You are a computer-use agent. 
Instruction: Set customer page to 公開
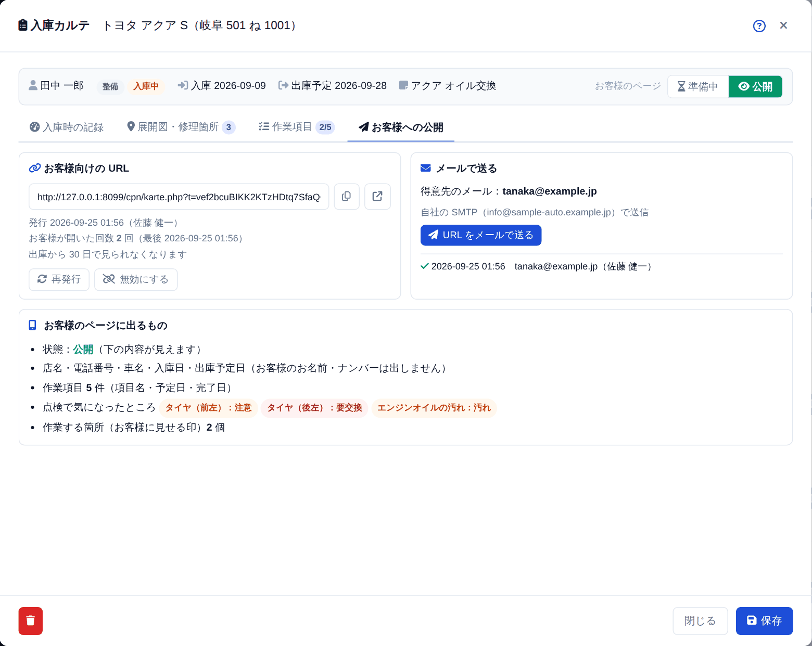click(x=755, y=86)
